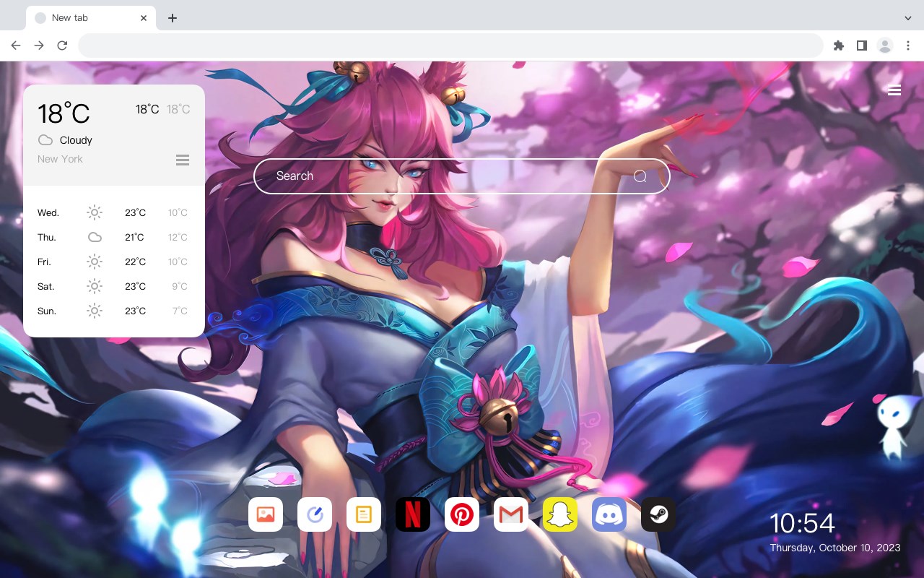Click Thursday's cloud forecast icon

tap(95, 237)
